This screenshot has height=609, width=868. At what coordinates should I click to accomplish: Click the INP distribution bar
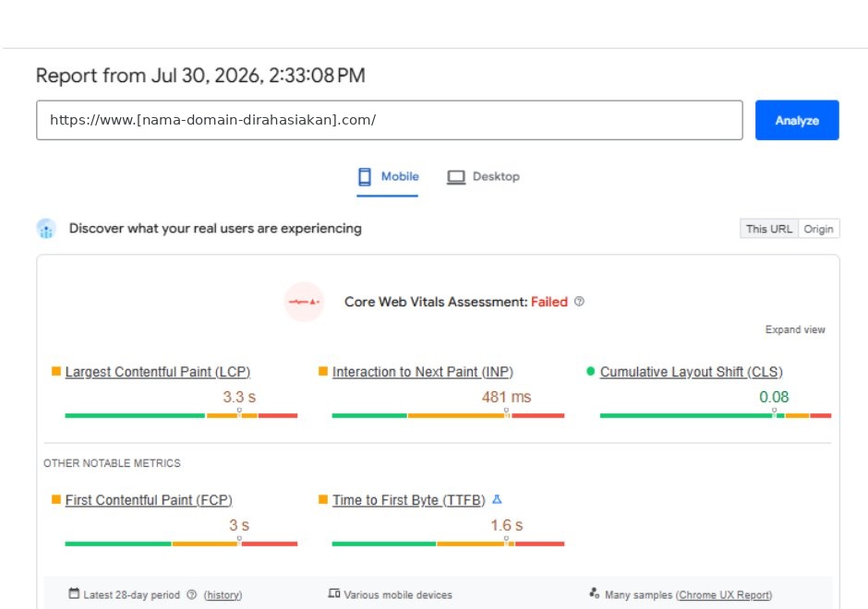click(448, 415)
